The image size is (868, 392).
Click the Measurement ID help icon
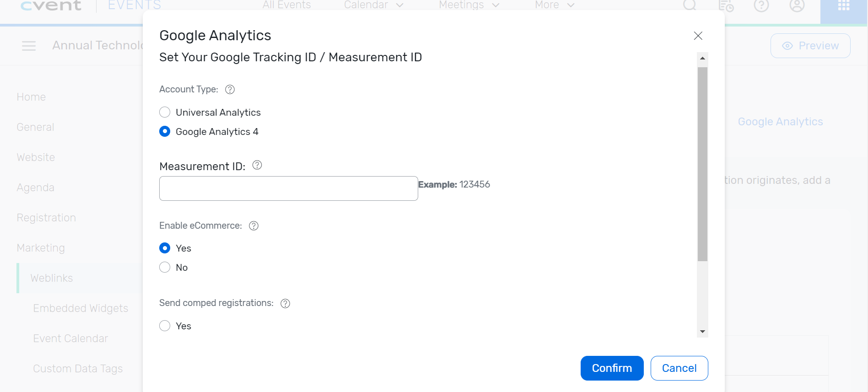[257, 165]
